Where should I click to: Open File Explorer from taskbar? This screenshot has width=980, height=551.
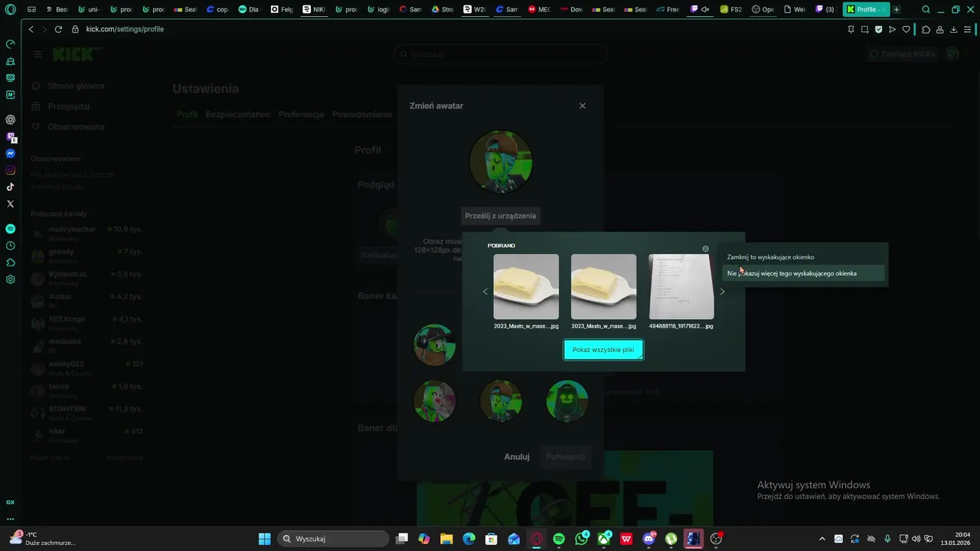coord(446,539)
